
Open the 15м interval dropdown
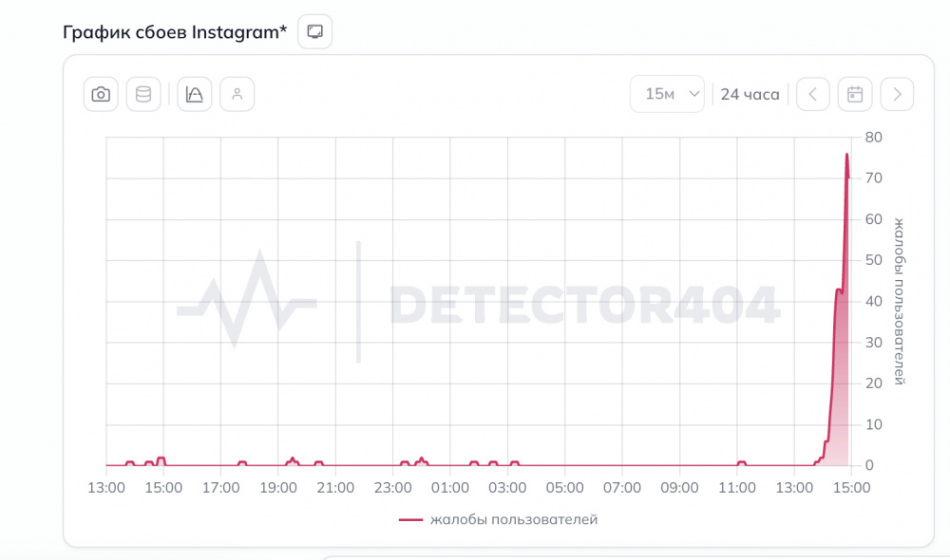(x=667, y=95)
